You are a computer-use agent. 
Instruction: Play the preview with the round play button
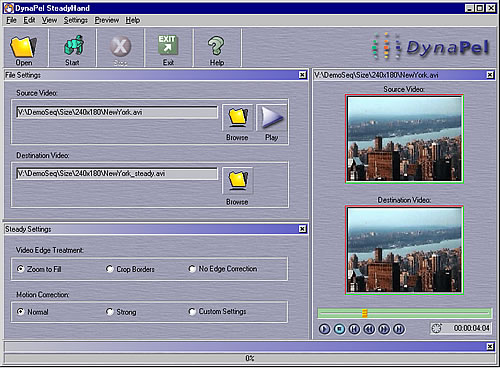(324, 329)
